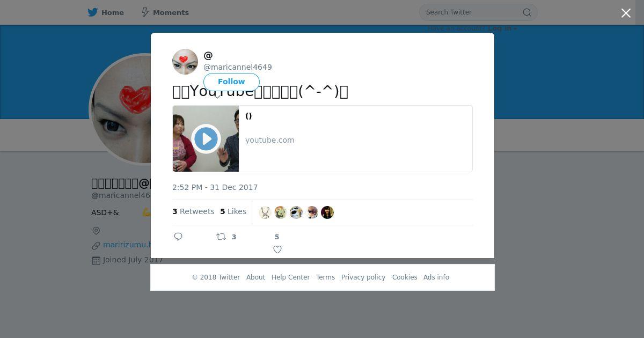Open the Privacy policy footer link
644x338 pixels.
[363, 277]
